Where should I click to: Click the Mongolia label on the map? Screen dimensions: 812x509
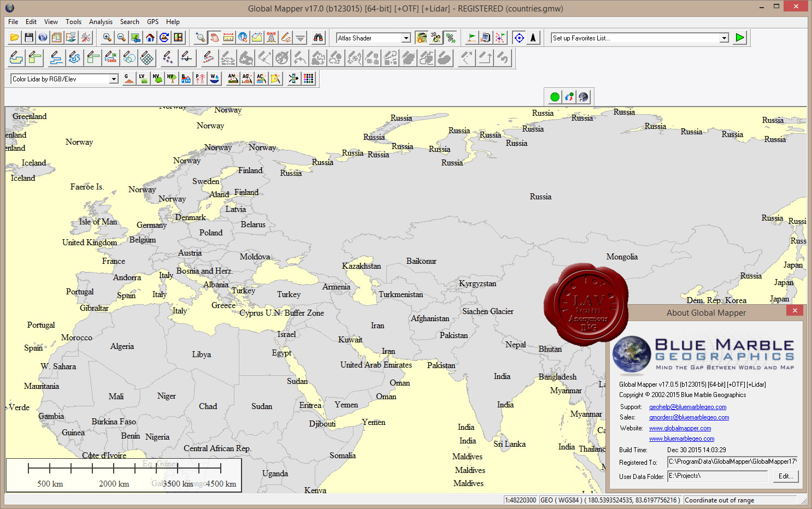tap(622, 257)
